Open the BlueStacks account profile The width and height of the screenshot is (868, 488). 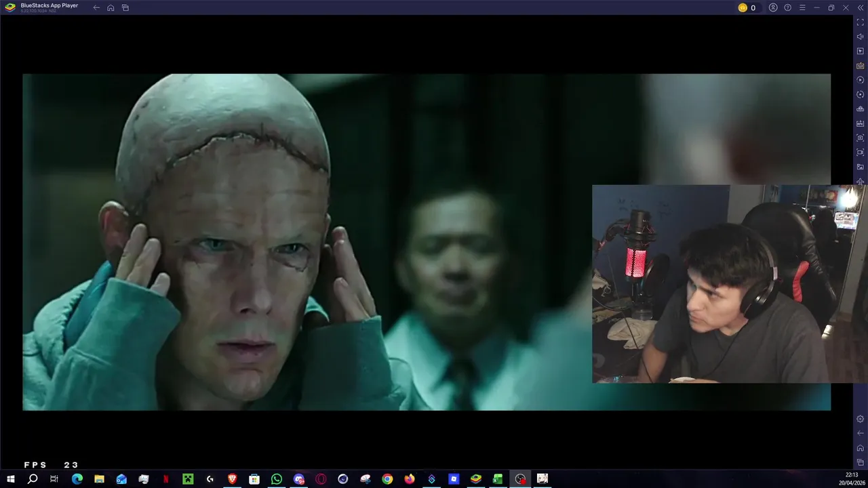coord(773,7)
